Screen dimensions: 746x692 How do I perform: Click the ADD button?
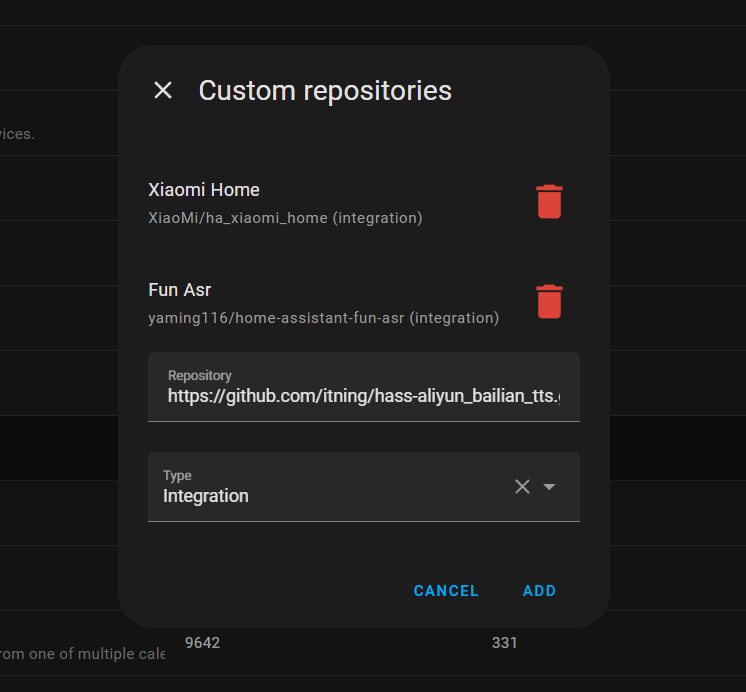click(x=539, y=591)
